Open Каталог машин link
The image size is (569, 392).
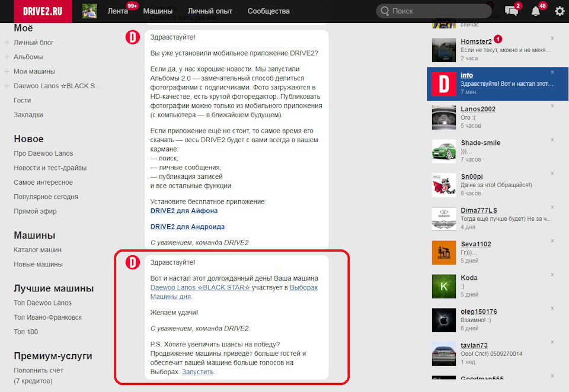[x=38, y=250]
